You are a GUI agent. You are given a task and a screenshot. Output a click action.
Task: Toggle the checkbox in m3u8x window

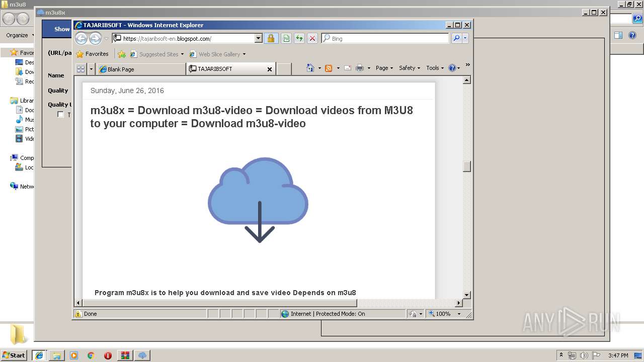point(60,115)
